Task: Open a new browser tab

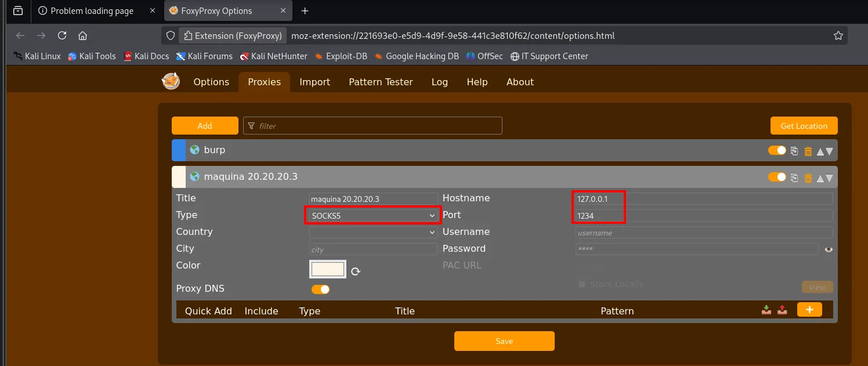Action: (x=305, y=11)
